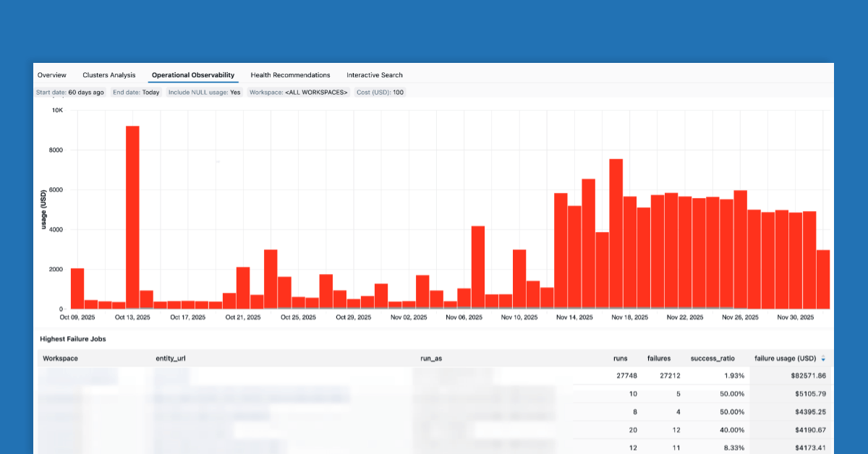Screen dimensions: 868x454
Task: Select the Operational Observability tab
Action: [192, 75]
